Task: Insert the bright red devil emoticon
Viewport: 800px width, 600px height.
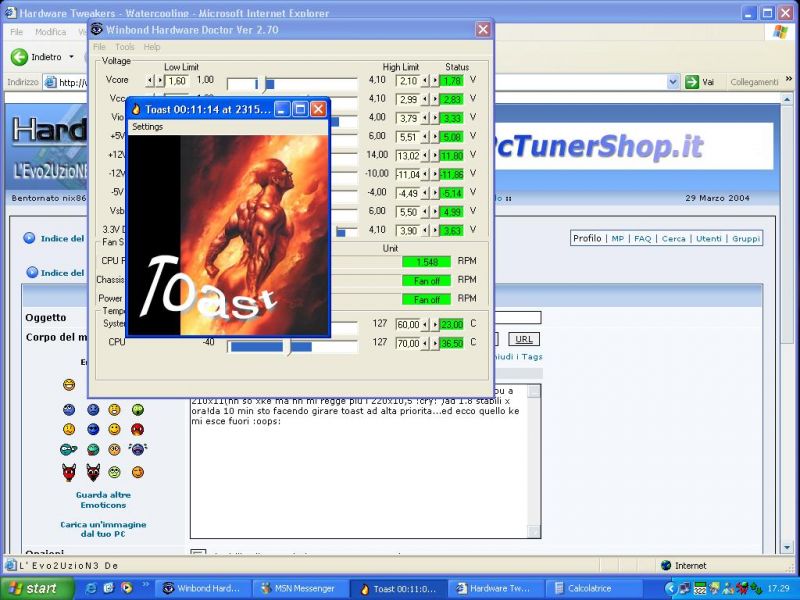Action: (69, 472)
